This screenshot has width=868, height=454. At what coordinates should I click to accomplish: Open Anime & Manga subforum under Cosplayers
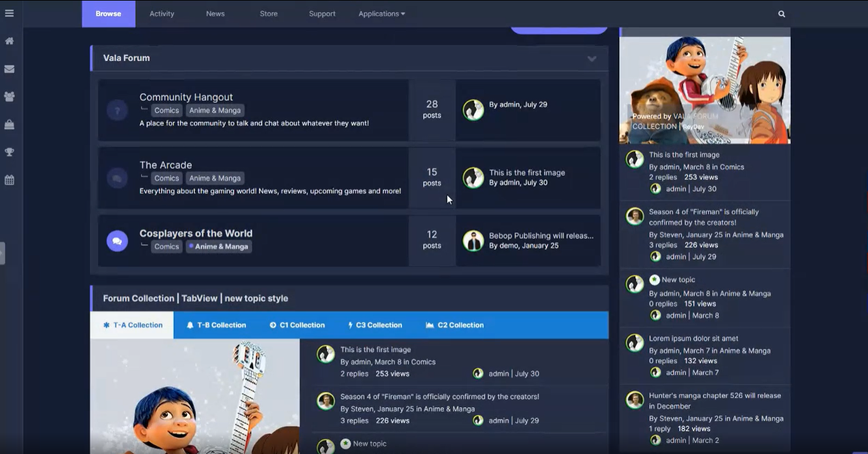tap(218, 247)
